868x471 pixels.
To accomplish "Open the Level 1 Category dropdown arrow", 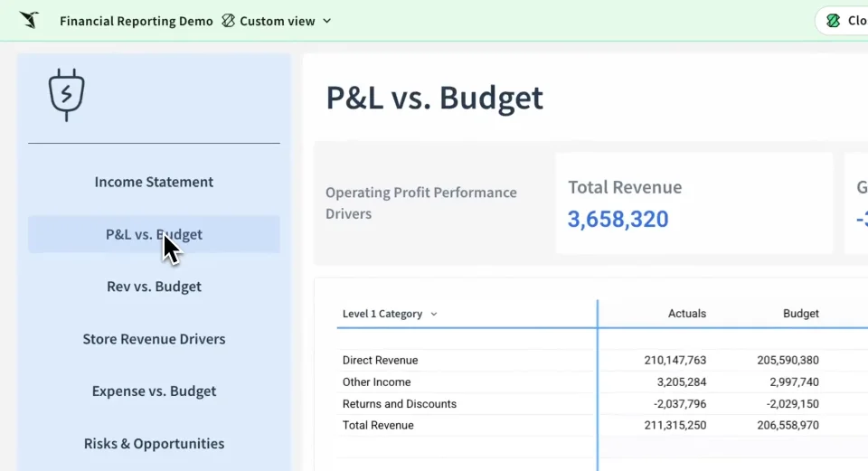I will [434, 315].
